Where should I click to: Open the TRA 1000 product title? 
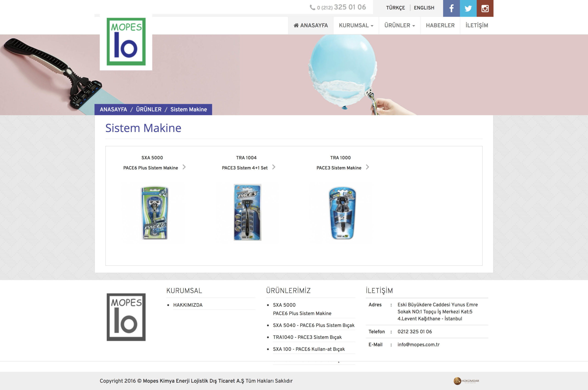click(x=340, y=158)
